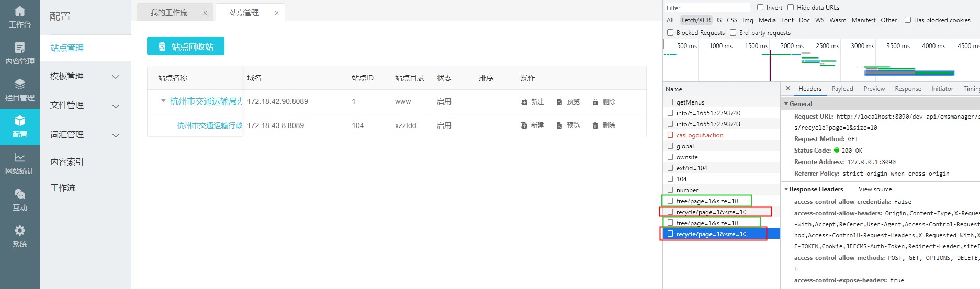The height and width of the screenshot is (289, 980).
Task: Filter network by JS
Action: coord(718,20)
